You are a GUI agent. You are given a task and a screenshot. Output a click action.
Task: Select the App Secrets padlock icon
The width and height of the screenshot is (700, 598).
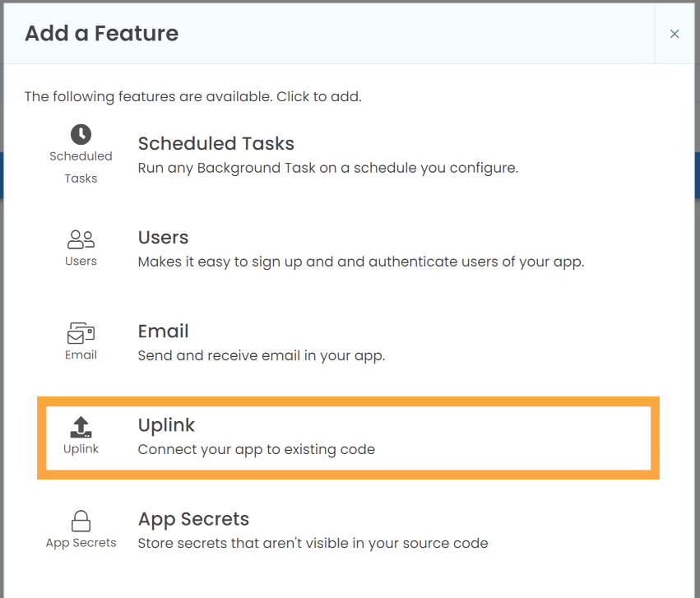(81, 521)
